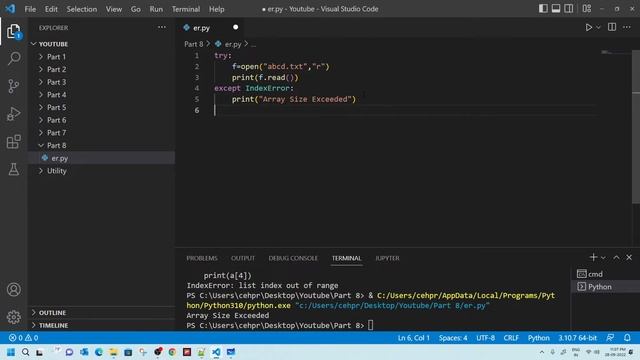Screen dimensions: 640x360
Task: Run the Python file with play button
Action: [x=589, y=27]
